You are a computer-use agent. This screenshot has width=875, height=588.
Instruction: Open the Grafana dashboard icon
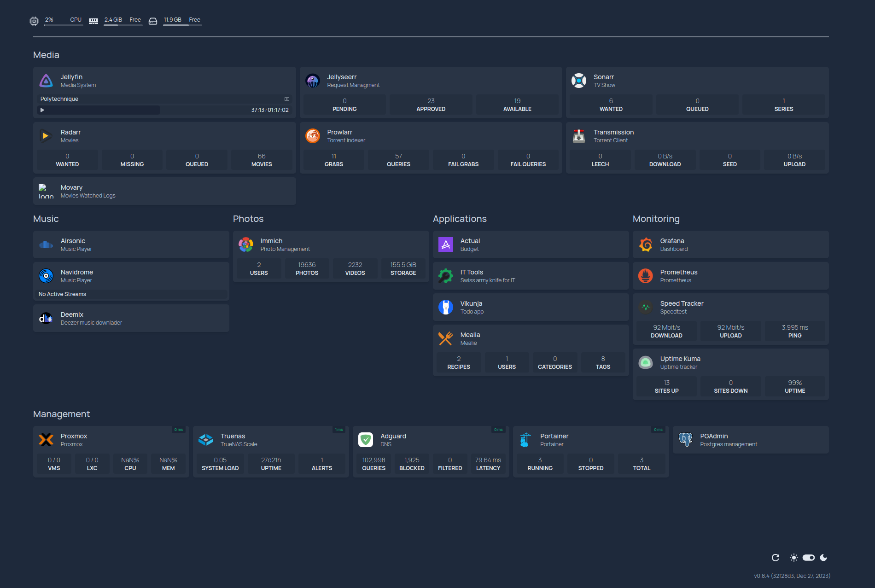point(646,245)
